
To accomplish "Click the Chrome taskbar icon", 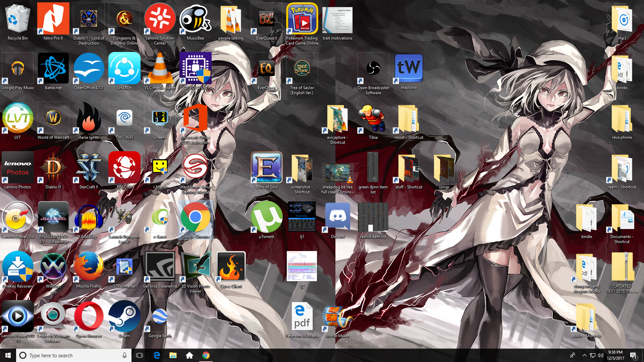I will click(x=206, y=355).
